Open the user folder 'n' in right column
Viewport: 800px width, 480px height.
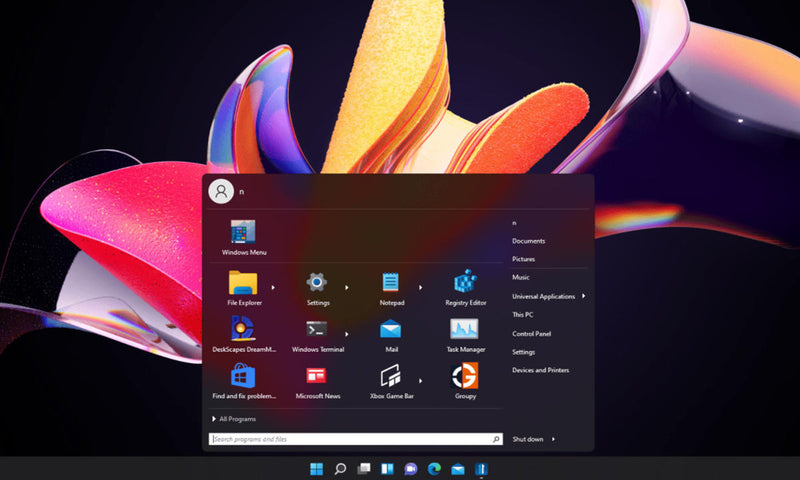tap(514, 223)
